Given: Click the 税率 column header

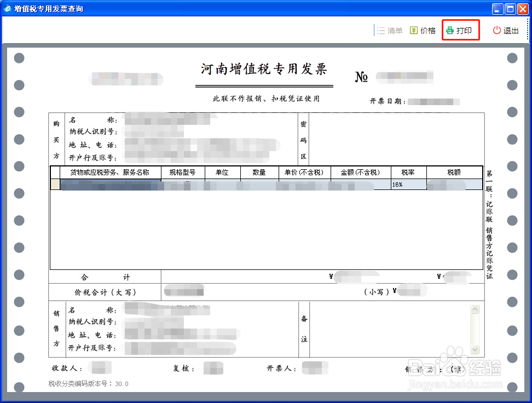Looking at the screenshot, I should (408, 172).
